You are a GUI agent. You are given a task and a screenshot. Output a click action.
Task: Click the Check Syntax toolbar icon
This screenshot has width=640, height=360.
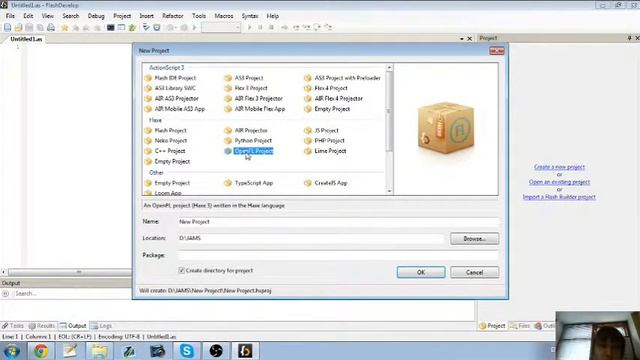pyautogui.click(x=146, y=27)
